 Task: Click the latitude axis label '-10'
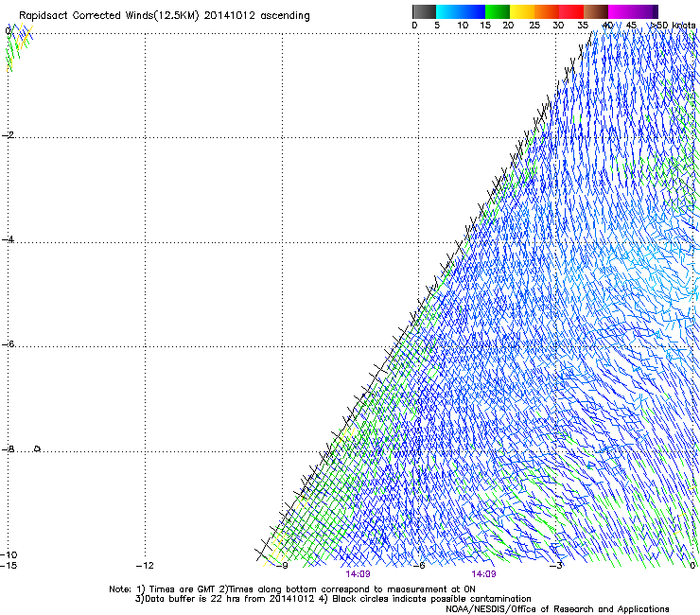pos(9,554)
